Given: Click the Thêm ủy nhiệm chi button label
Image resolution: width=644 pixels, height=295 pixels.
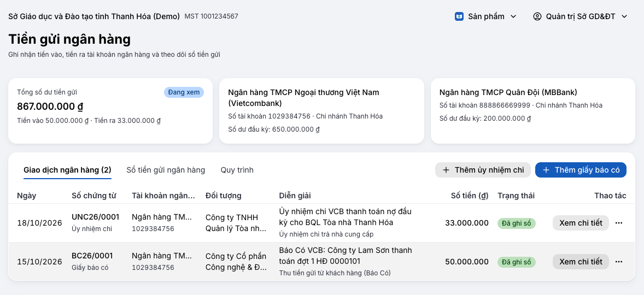Looking at the screenshot, I should [489, 170].
